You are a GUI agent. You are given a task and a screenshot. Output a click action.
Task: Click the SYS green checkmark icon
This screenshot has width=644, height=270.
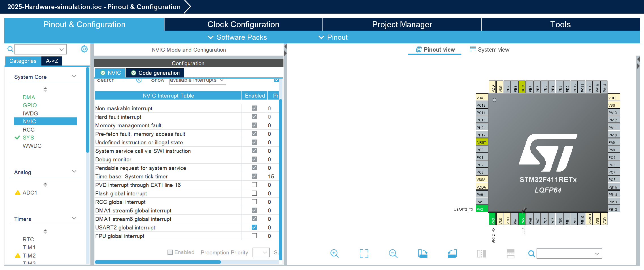(17, 138)
